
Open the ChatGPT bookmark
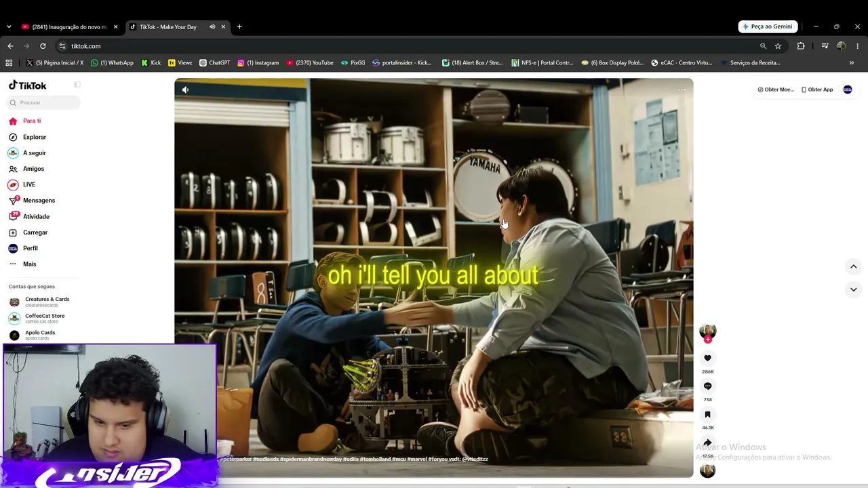tap(215, 63)
